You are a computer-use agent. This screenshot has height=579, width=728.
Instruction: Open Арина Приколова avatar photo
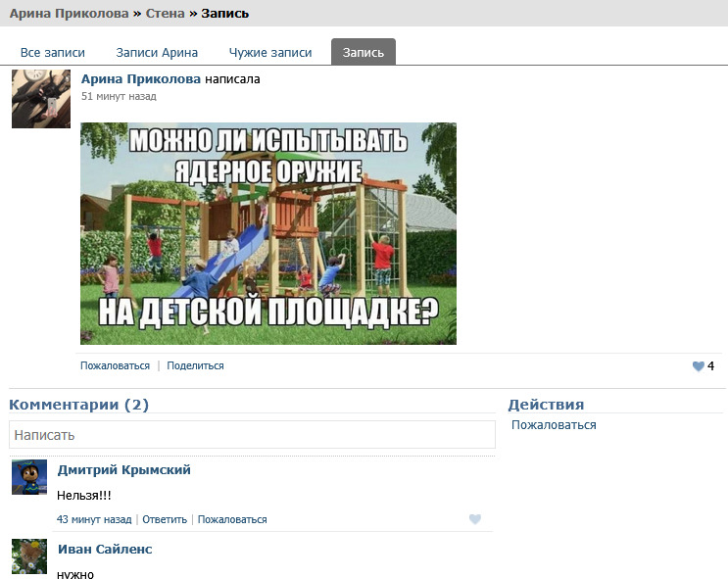(41, 99)
